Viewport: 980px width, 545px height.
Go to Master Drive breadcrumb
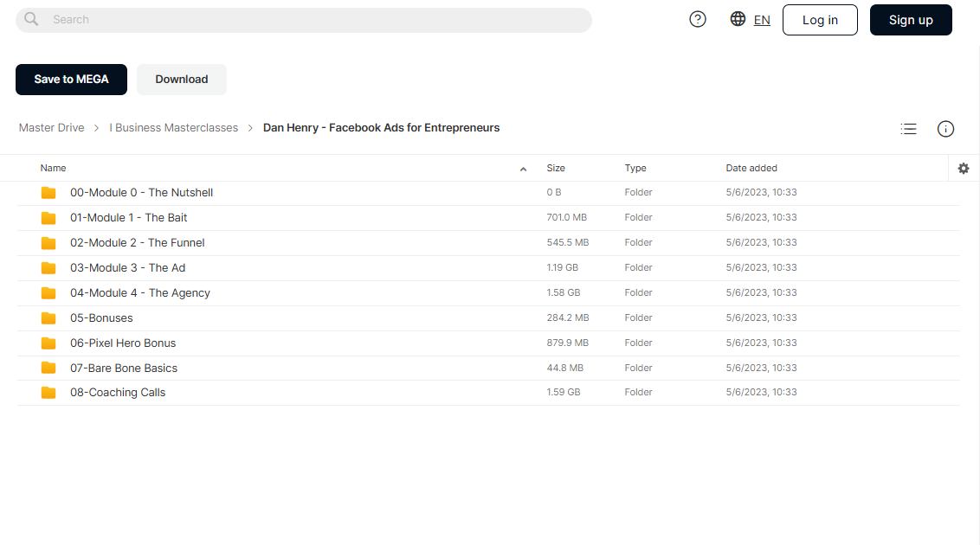click(x=51, y=127)
